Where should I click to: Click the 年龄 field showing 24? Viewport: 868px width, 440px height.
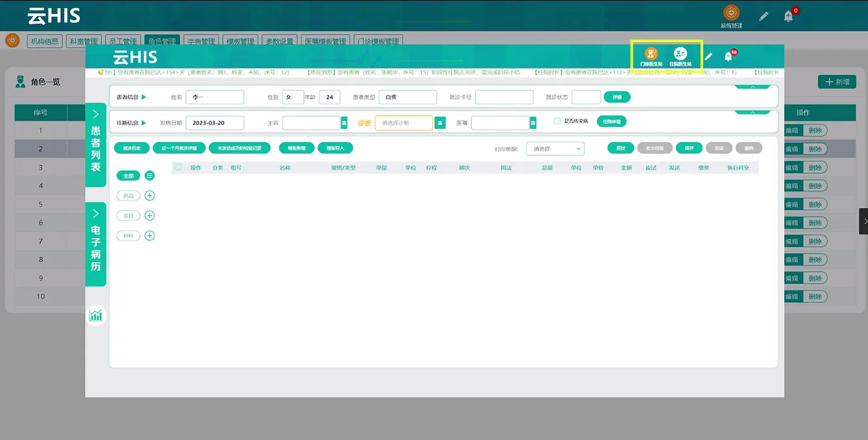point(330,97)
